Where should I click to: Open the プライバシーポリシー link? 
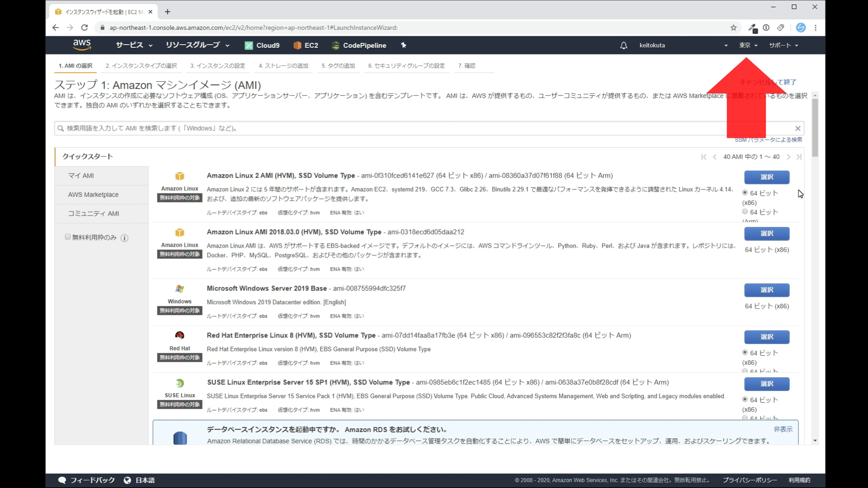click(750, 480)
